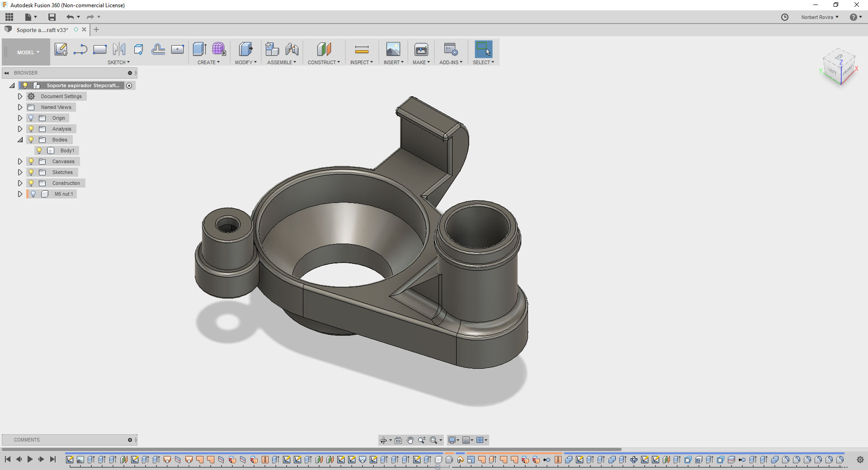Select the Pan hand tool

pyautogui.click(x=410, y=440)
